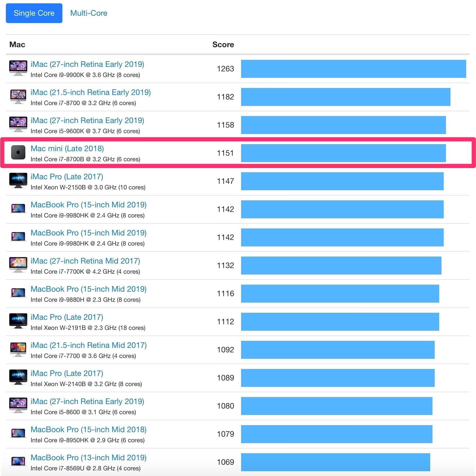Click the text "Intel Xeon W-2140B @ 3.2 GHz (8 cores)"

pos(86,384)
